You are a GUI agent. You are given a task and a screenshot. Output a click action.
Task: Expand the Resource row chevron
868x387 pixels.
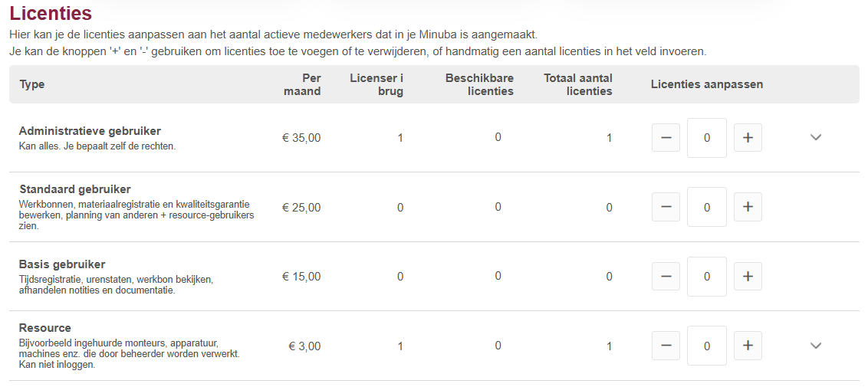pos(816,346)
